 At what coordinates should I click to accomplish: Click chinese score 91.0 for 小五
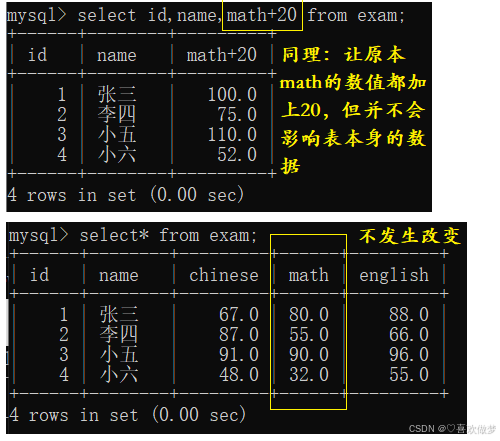click(x=239, y=354)
